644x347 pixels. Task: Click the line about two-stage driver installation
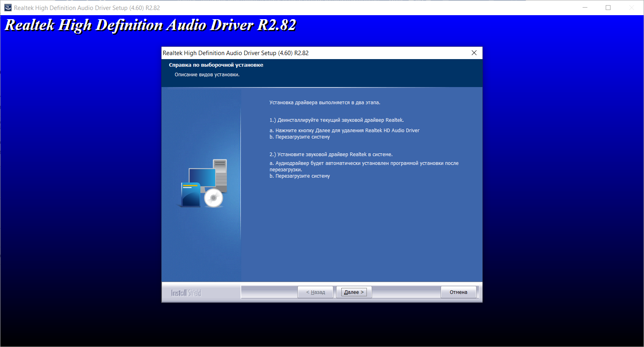[x=325, y=103]
